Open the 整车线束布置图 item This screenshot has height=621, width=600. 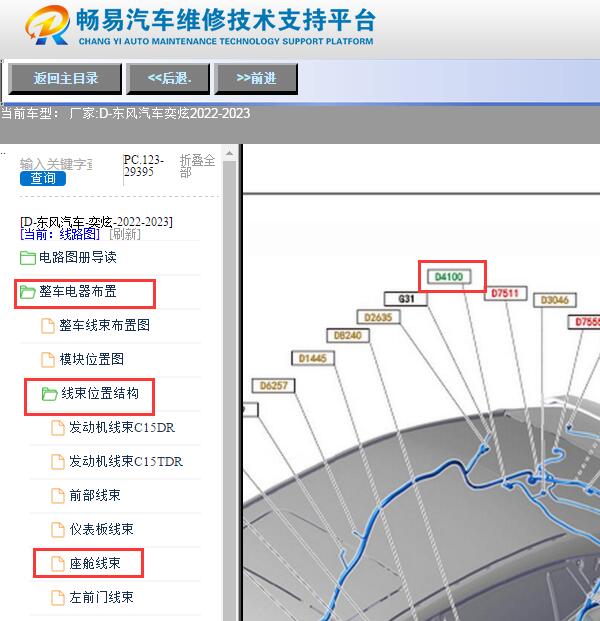(x=105, y=325)
